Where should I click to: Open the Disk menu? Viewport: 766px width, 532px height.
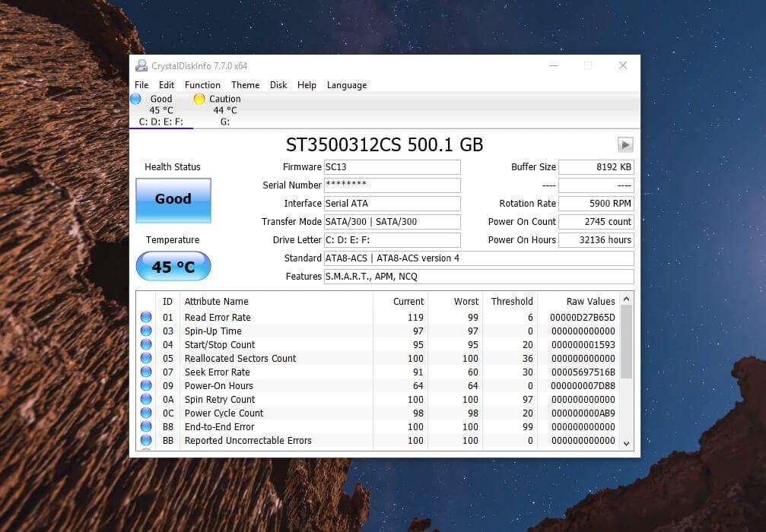click(278, 85)
